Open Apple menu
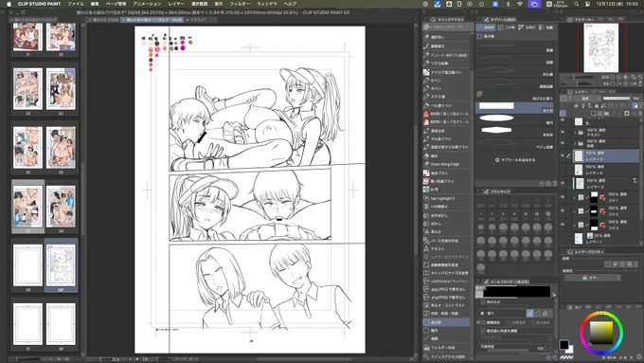 [9, 4]
